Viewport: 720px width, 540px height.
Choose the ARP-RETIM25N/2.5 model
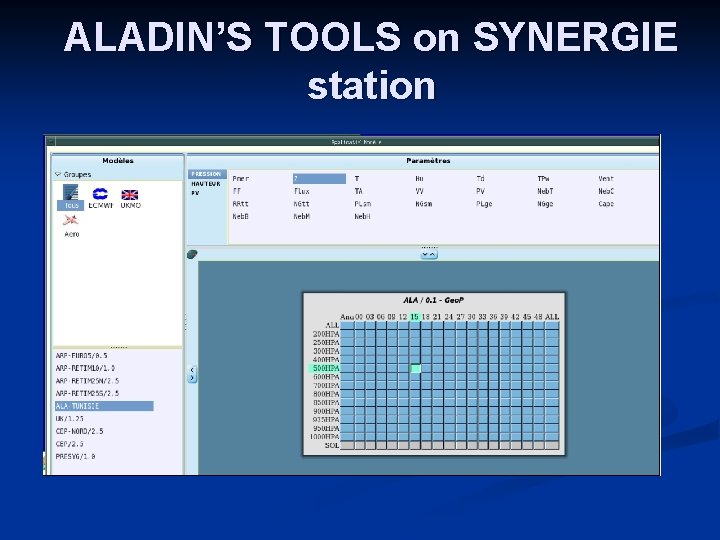coord(87,381)
